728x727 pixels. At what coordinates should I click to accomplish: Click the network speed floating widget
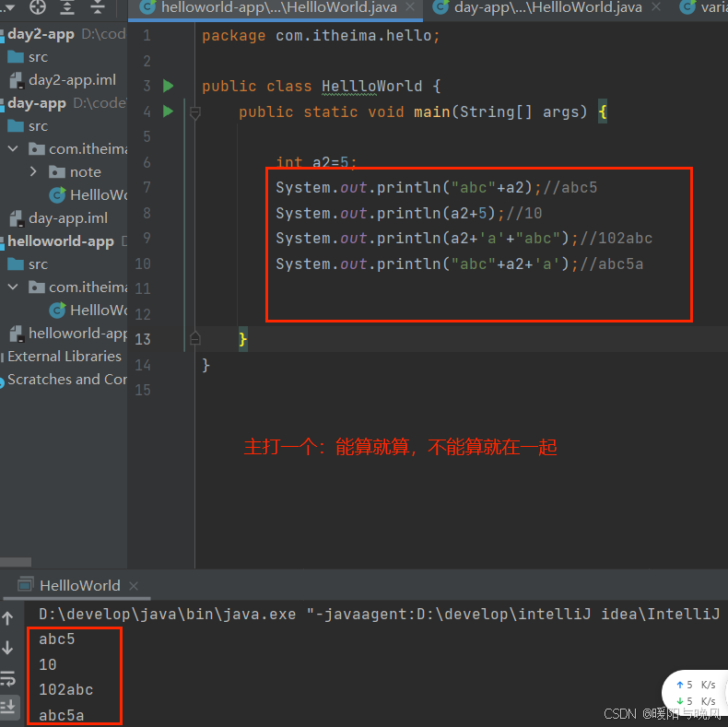pyautogui.click(x=695, y=692)
